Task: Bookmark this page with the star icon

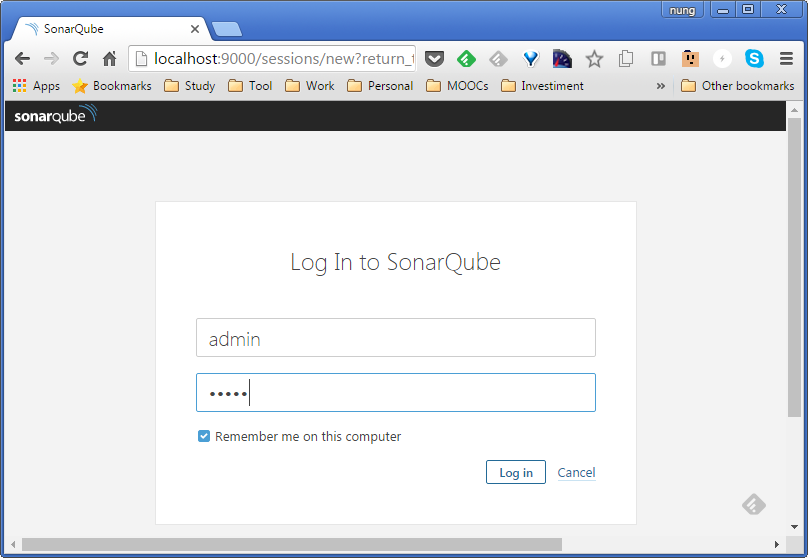Action: [x=594, y=59]
